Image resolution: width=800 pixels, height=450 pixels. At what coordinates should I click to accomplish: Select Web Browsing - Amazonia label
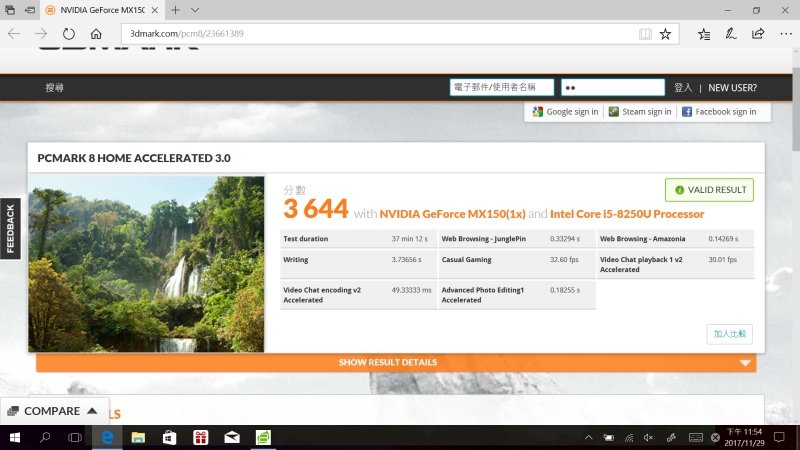pyautogui.click(x=642, y=239)
